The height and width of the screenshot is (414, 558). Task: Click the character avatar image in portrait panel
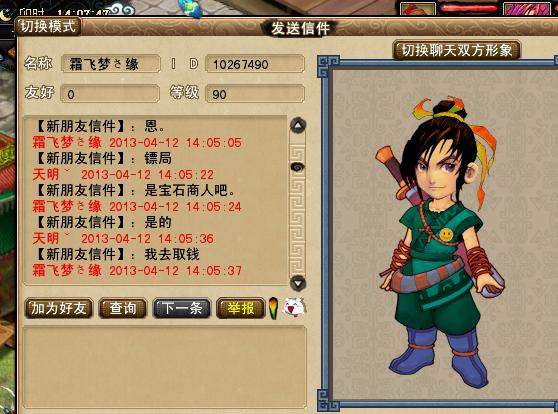(443, 240)
